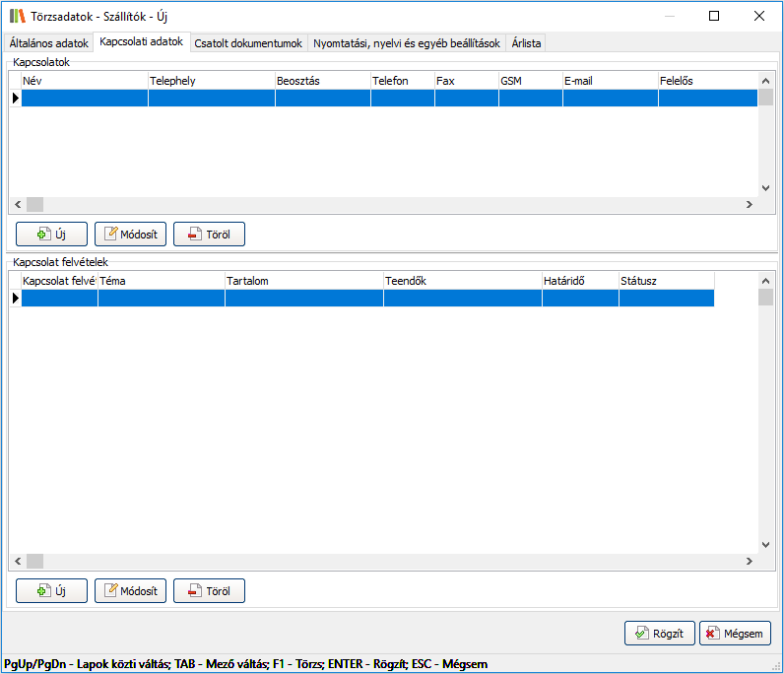This screenshot has height=674, width=784.
Task: Add new entry under Kapcsolat felvételek
Action: 51,591
